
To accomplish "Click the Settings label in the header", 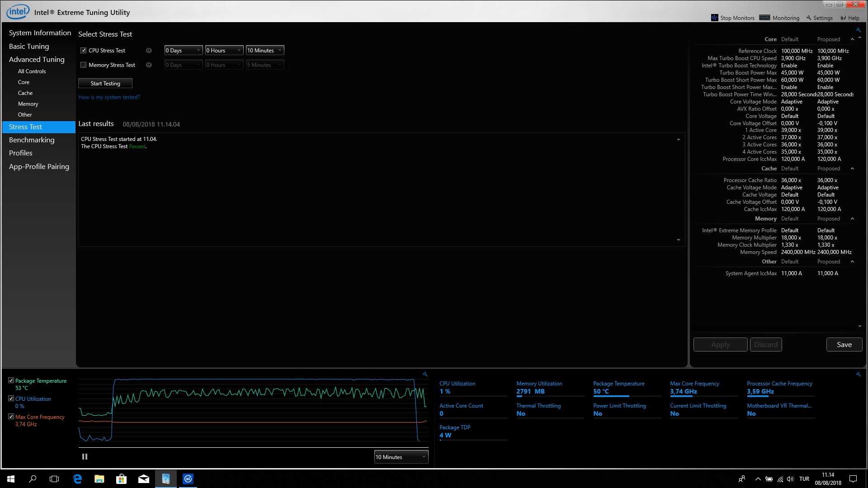I will 823,18.
